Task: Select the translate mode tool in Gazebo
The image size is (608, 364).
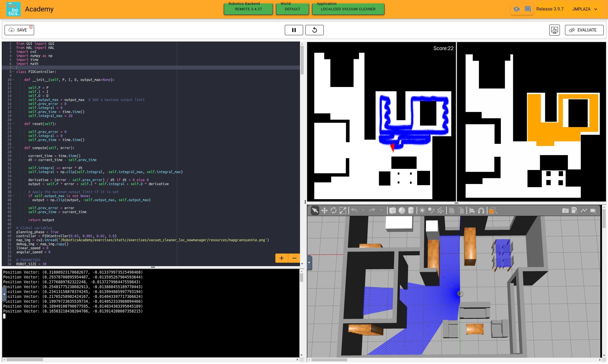Action: point(324,211)
